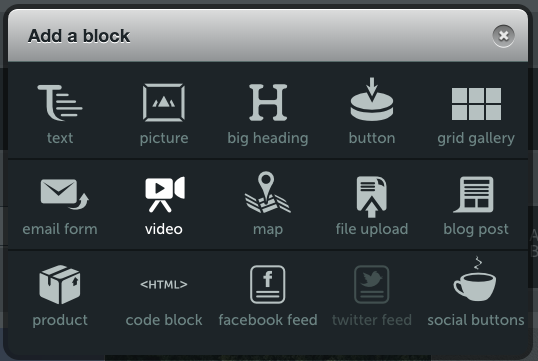Click the 'file upload' label text
The image size is (538, 361).
(372, 229)
